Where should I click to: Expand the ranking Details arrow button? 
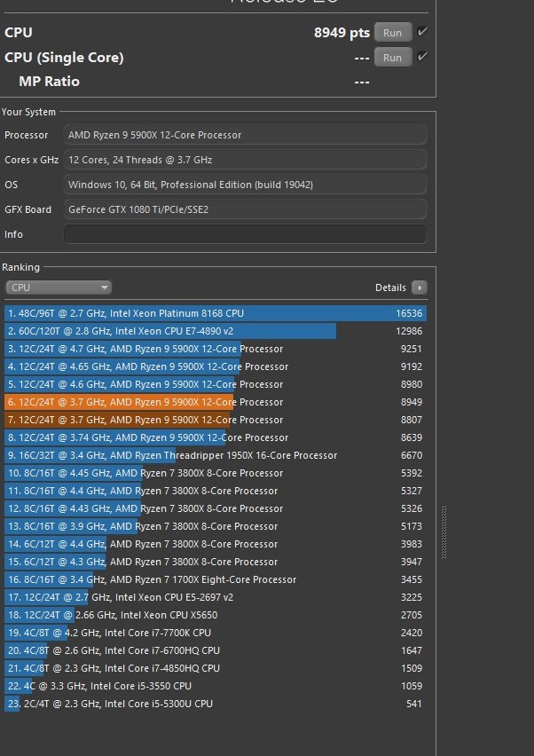click(420, 287)
